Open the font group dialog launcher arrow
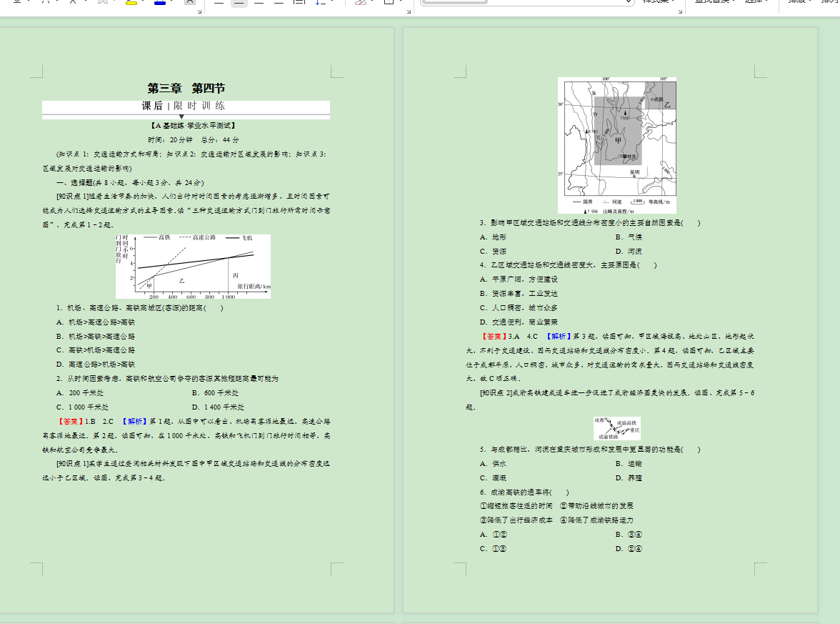Viewport: 840px width, 624px height. pyautogui.click(x=199, y=11)
